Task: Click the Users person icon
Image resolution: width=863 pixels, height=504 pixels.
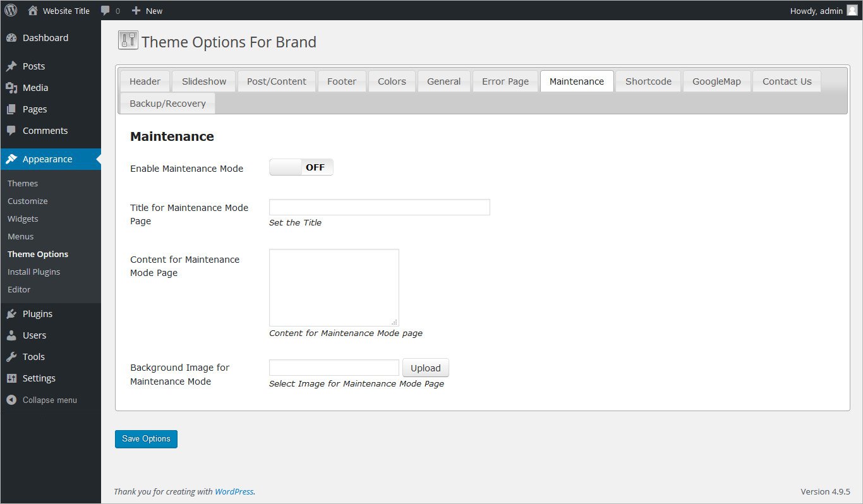Action: 11,335
